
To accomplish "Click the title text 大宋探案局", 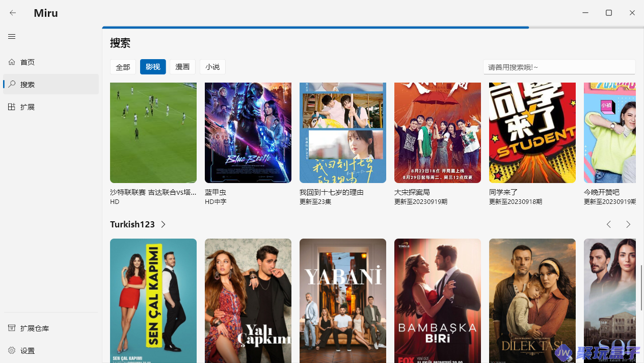I will click(412, 192).
